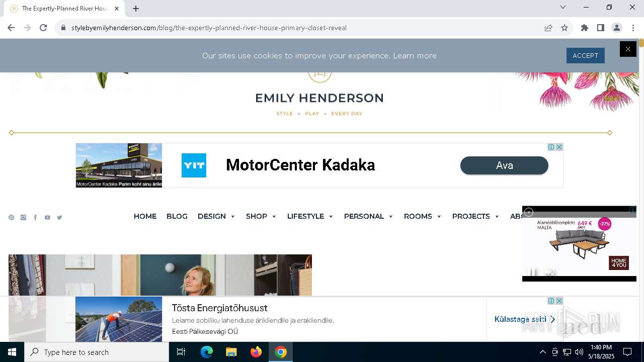
Task: Bookmark this tab with the star
Action: (565, 28)
